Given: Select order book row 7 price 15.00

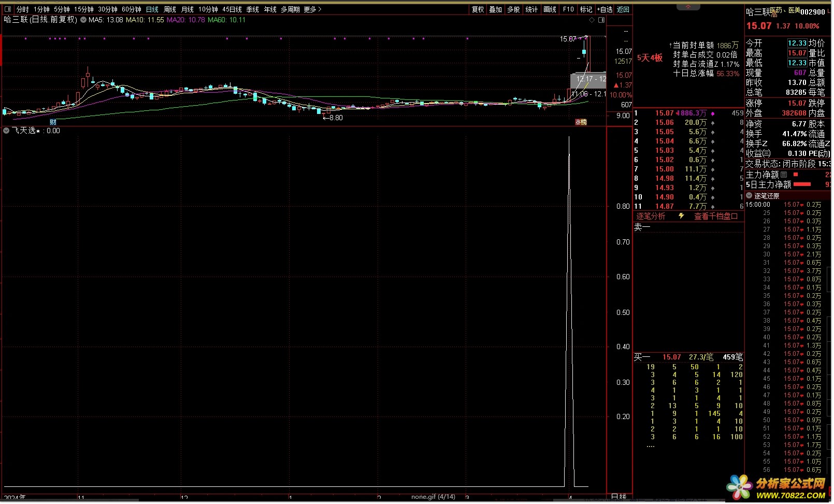Looking at the screenshot, I should pyautogui.click(x=665, y=169).
